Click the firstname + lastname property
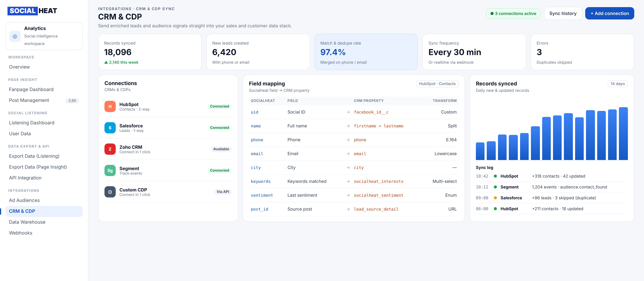Viewport: 644px width, 281px height. point(379,126)
